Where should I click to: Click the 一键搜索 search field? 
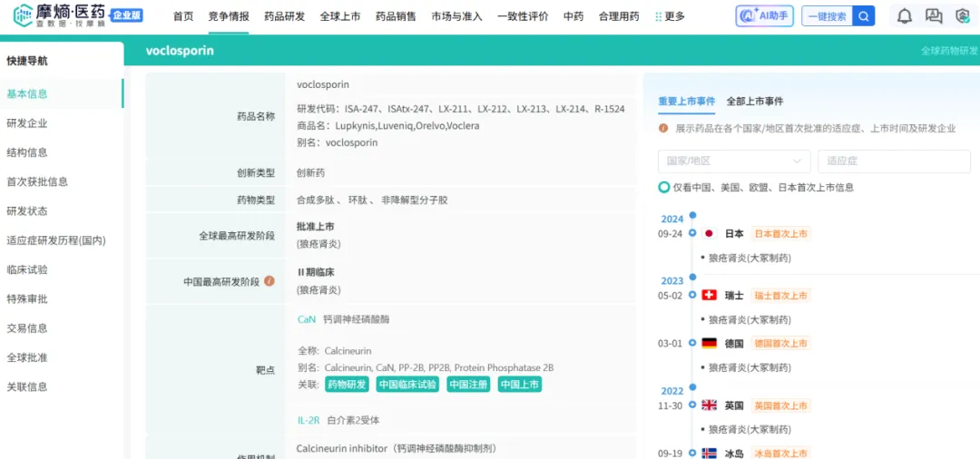pyautogui.click(x=826, y=16)
